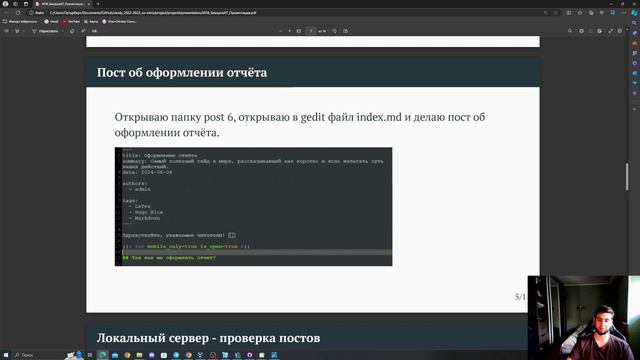Click the sidebar search icon
Viewport: 640px width, 360px height.
pyautogui.click(x=634, y=23)
